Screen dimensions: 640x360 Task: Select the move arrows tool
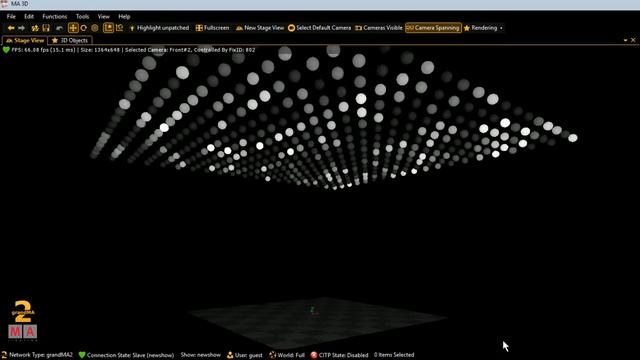[73, 28]
